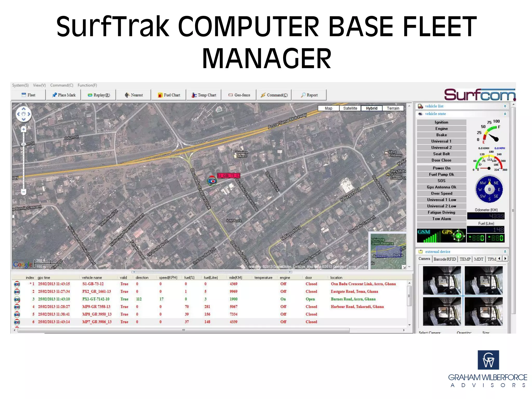Switch map to Satellite view
The height and width of the screenshot is (399, 532).
click(350, 108)
